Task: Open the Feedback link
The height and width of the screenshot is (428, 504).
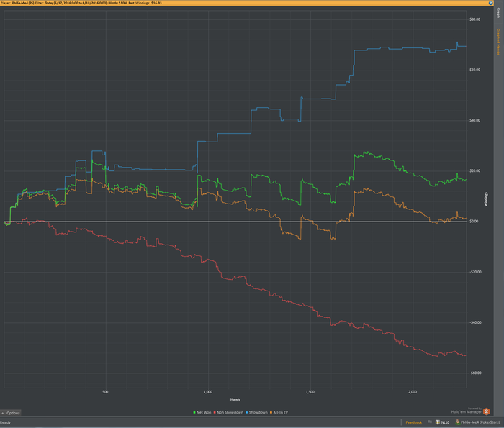Action: coord(414,422)
